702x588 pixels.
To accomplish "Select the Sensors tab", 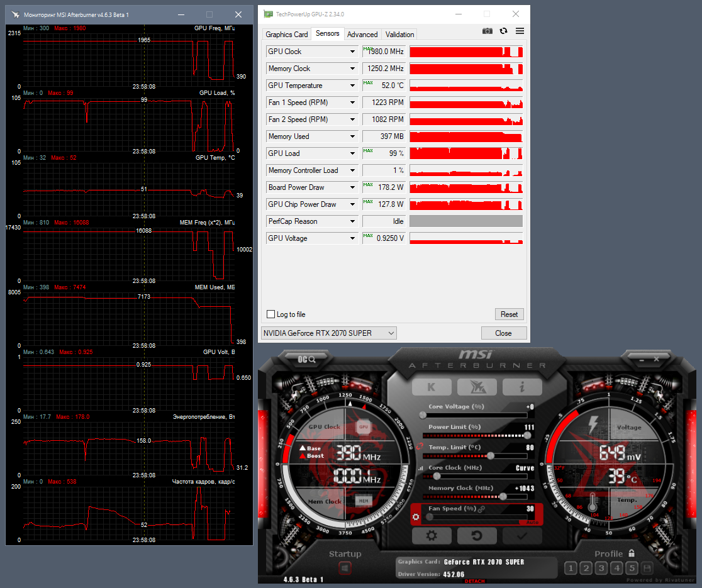I will tap(327, 33).
